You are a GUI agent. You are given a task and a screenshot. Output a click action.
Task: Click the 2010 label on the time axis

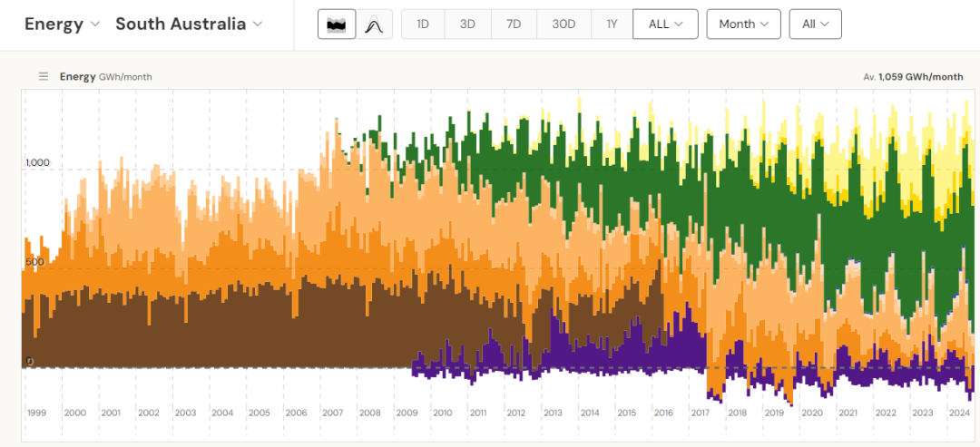pyautogui.click(x=442, y=413)
